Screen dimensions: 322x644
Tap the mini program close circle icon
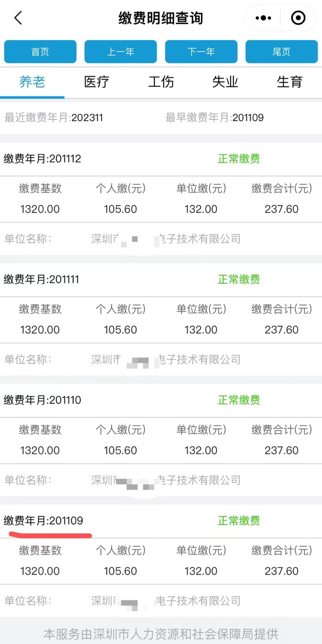coord(298,18)
